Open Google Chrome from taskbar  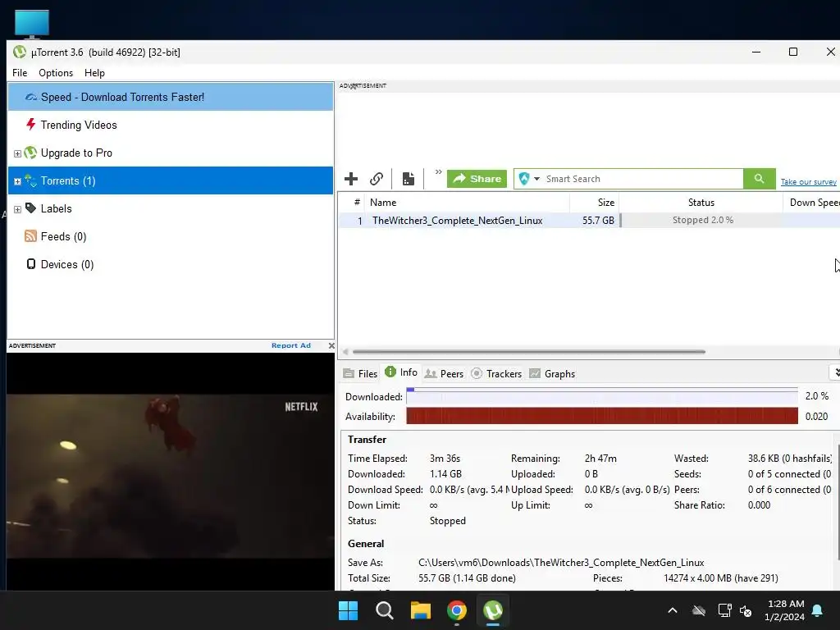456,610
